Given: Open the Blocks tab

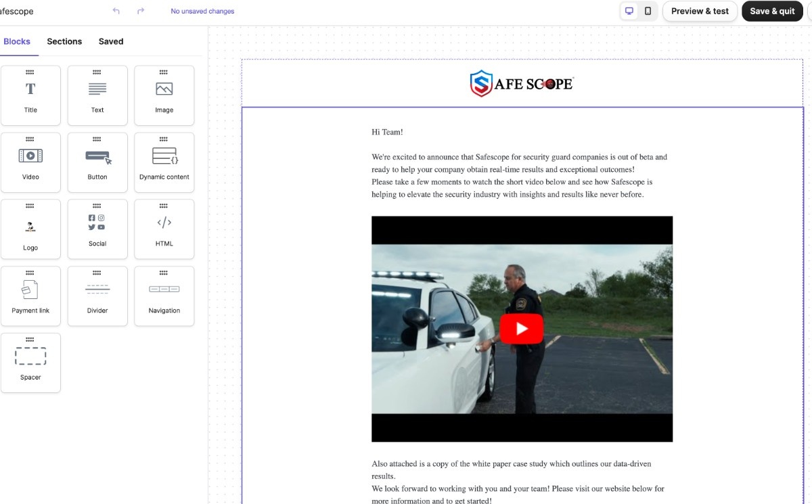Looking at the screenshot, I should coord(17,41).
